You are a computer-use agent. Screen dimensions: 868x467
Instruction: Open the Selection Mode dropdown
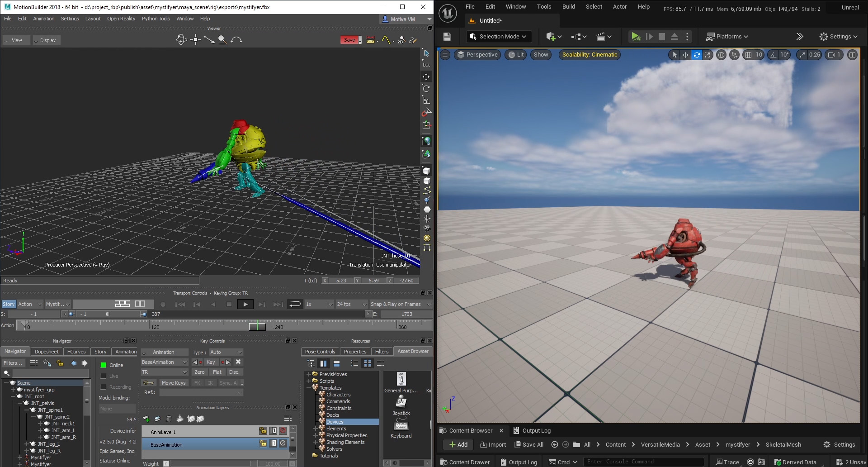499,37
